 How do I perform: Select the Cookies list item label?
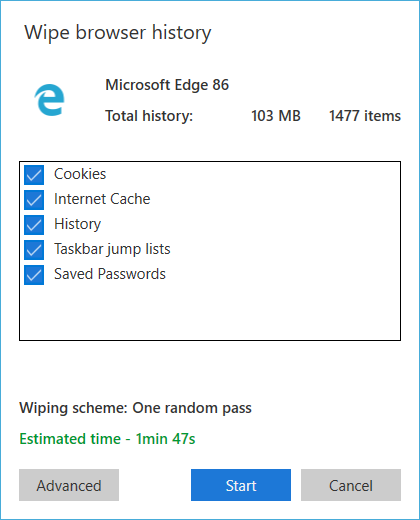(x=80, y=174)
